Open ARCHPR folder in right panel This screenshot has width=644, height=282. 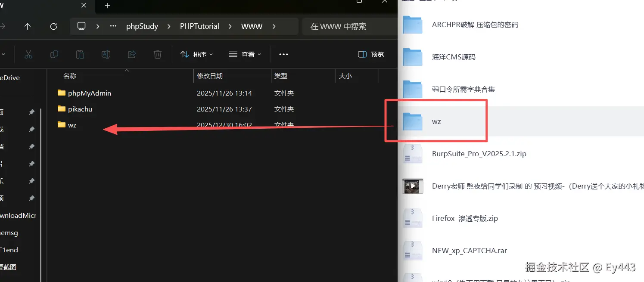(475, 25)
